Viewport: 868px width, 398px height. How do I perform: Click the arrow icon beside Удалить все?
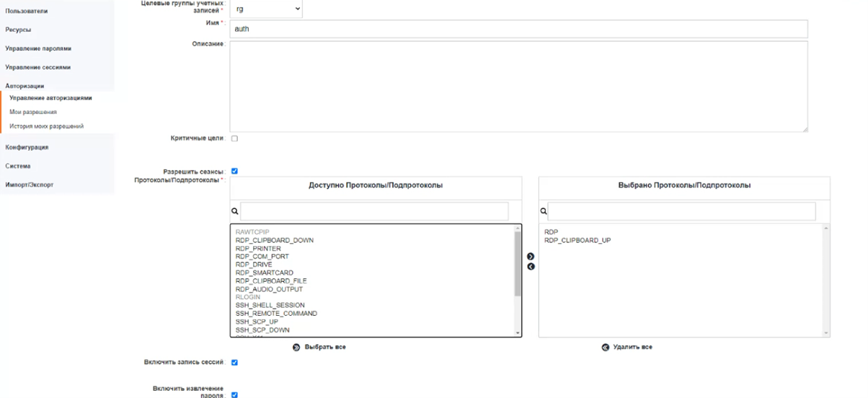(605, 347)
